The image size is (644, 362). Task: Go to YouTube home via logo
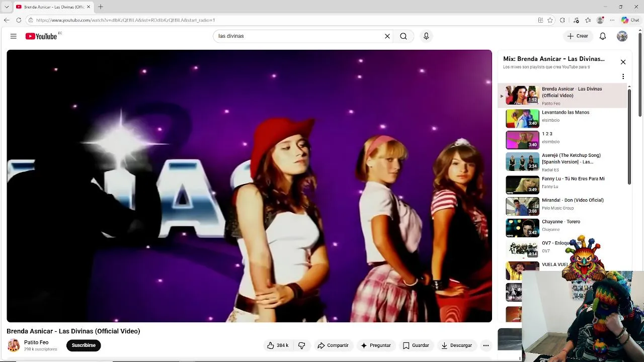pos(41,36)
